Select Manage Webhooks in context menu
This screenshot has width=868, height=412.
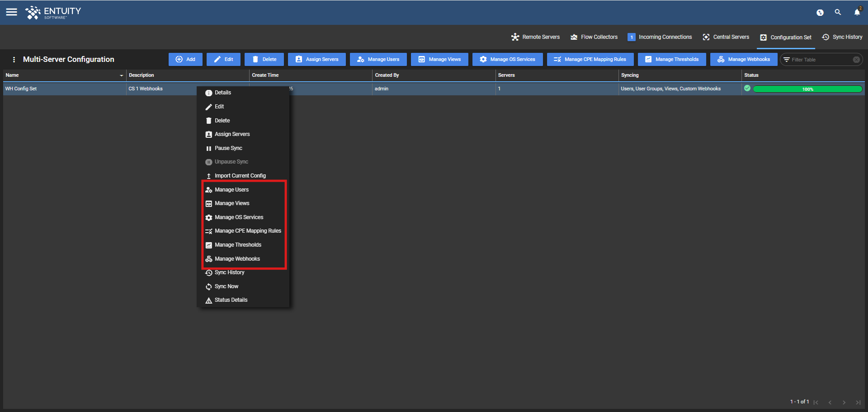point(243,259)
